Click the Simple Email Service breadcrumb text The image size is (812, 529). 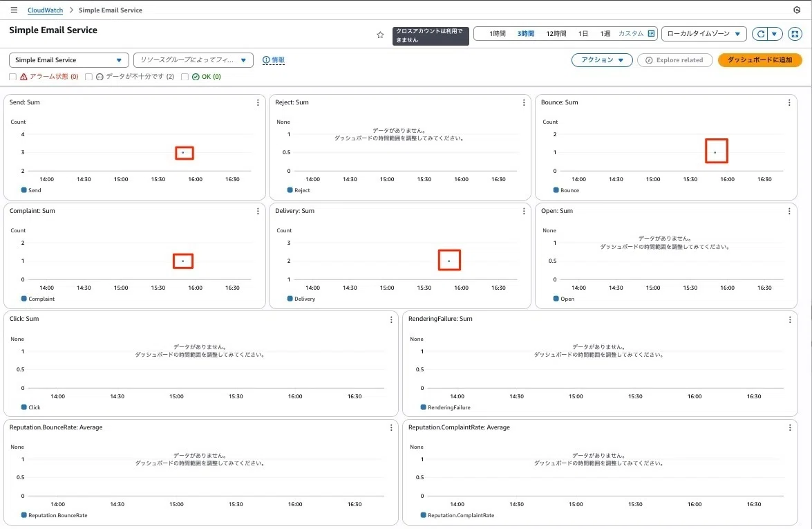pos(111,10)
